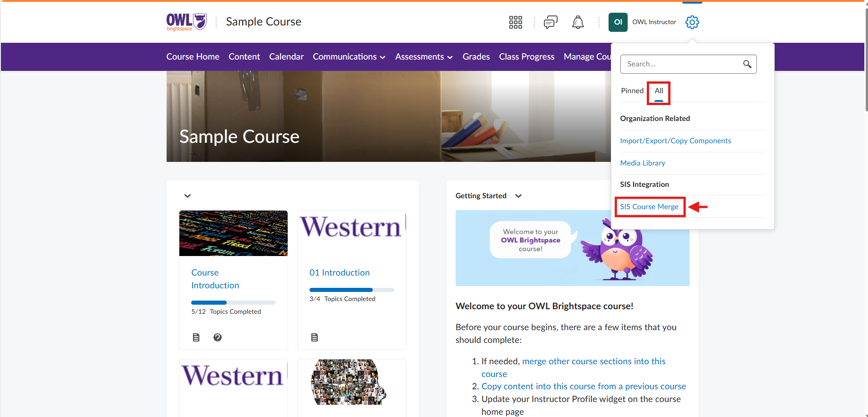Open the document icon under Course Introduction
The width and height of the screenshot is (868, 417).
[x=196, y=337]
